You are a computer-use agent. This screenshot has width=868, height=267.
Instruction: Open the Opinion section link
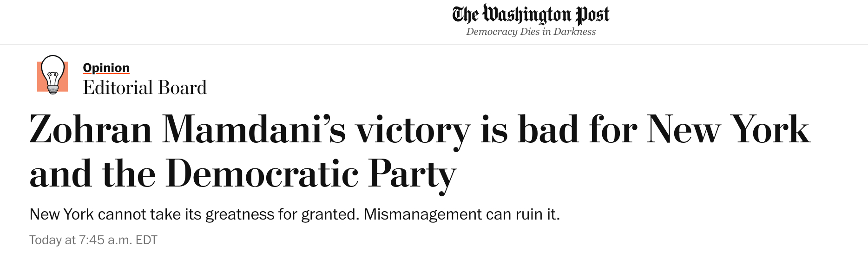pos(106,68)
